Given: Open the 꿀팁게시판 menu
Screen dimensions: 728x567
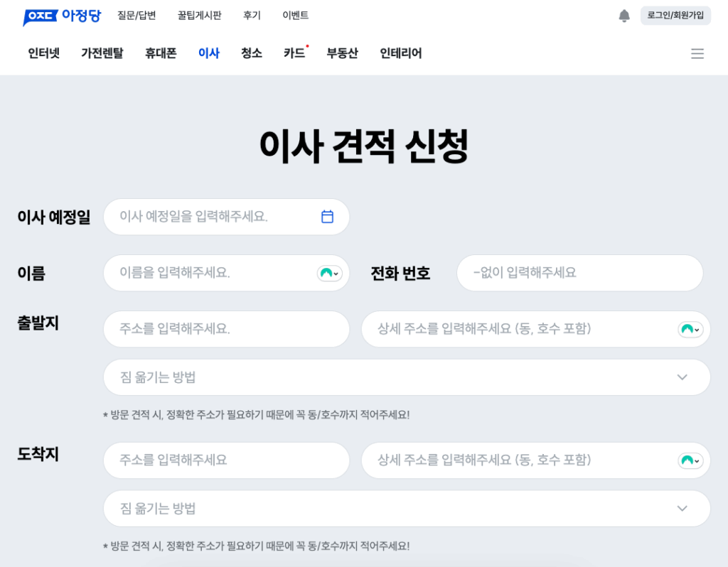Looking at the screenshot, I should point(200,16).
